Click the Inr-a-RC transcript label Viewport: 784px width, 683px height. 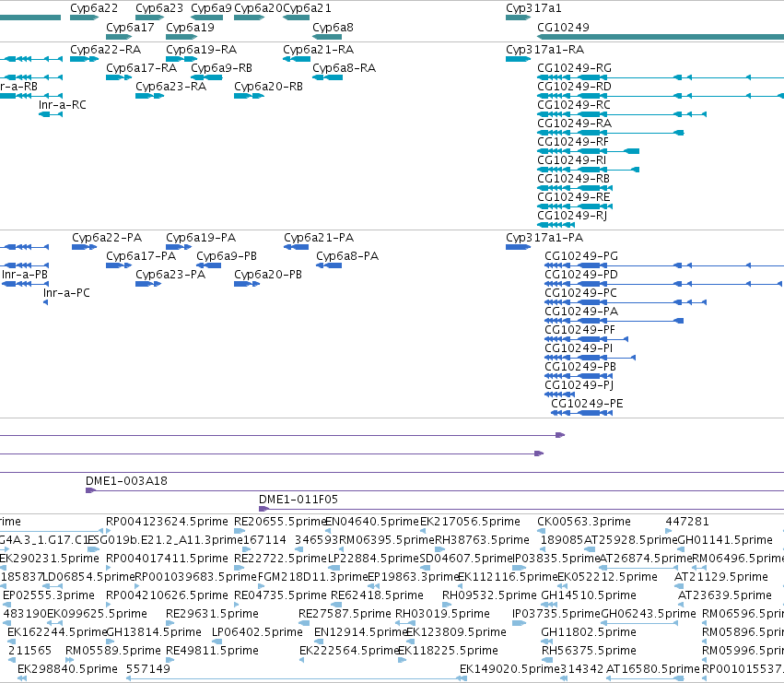coord(63,104)
